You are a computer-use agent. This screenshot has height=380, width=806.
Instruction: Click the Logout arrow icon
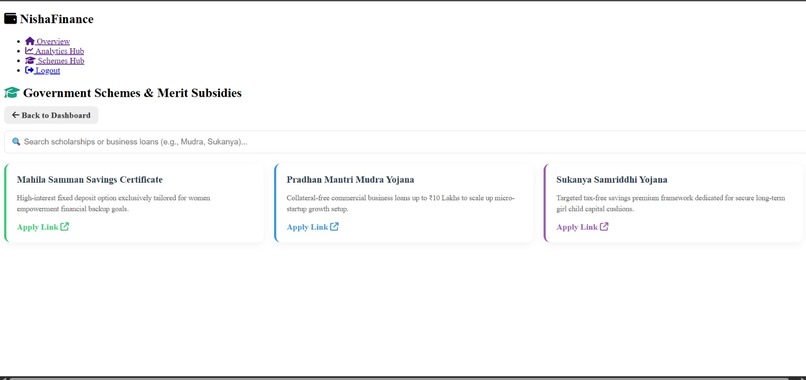click(x=29, y=70)
